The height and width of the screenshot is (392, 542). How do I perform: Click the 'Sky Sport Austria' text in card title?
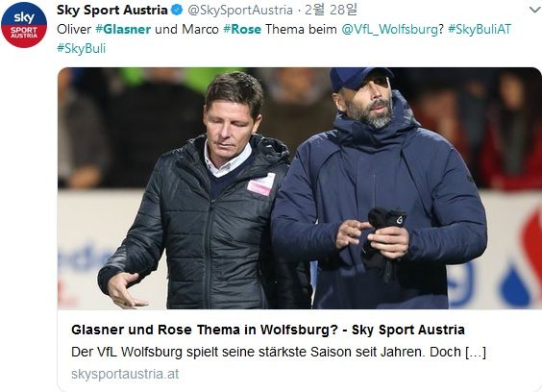coord(408,330)
